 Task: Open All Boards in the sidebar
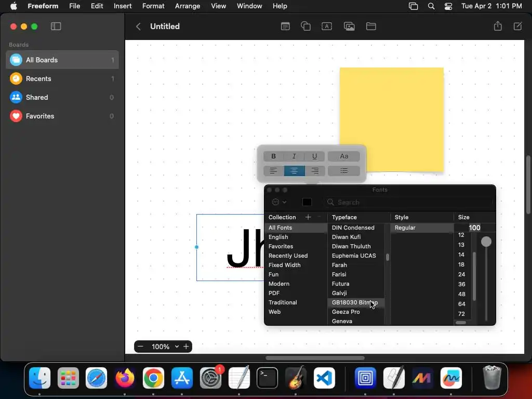[x=62, y=60]
